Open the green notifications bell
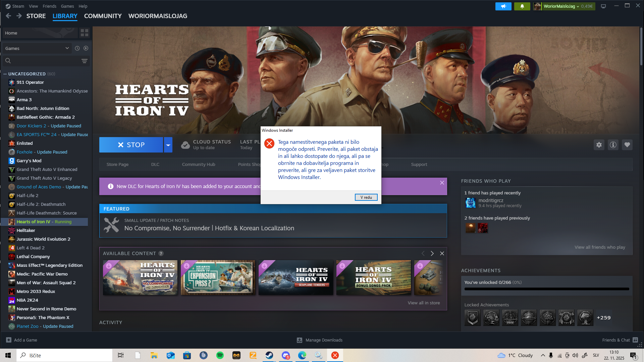This screenshot has height=362, width=644. 522,6
